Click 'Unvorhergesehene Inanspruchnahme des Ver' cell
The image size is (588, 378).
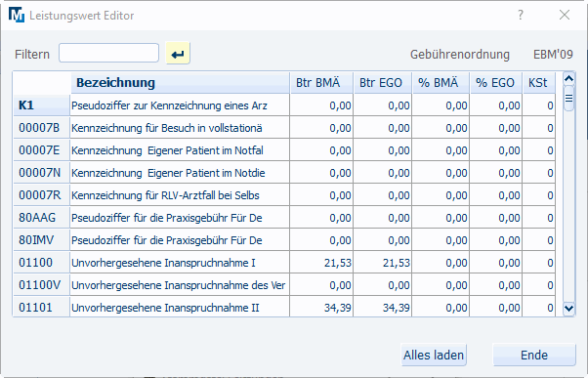pos(180,285)
